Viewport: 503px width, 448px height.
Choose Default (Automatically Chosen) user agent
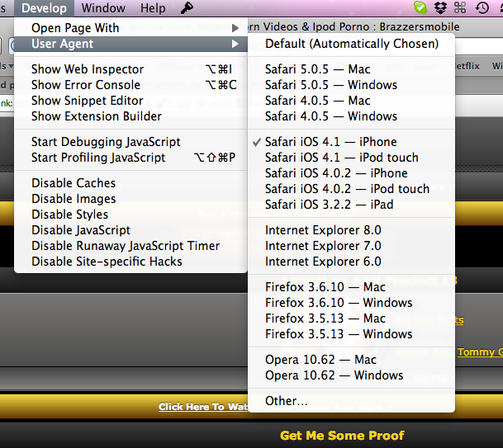pyautogui.click(x=351, y=44)
